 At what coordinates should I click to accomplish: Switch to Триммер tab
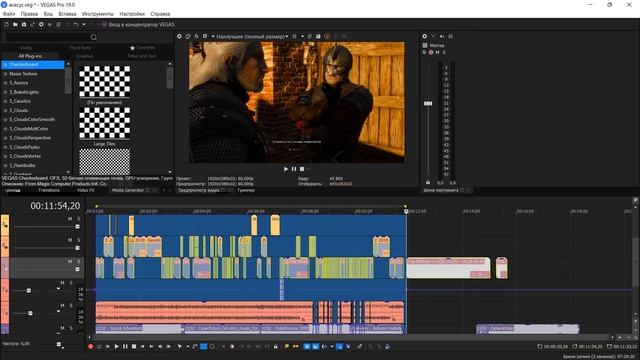point(246,190)
